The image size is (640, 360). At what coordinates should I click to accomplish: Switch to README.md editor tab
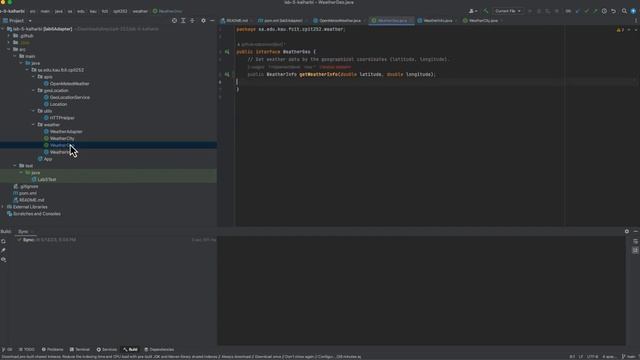[235, 20]
